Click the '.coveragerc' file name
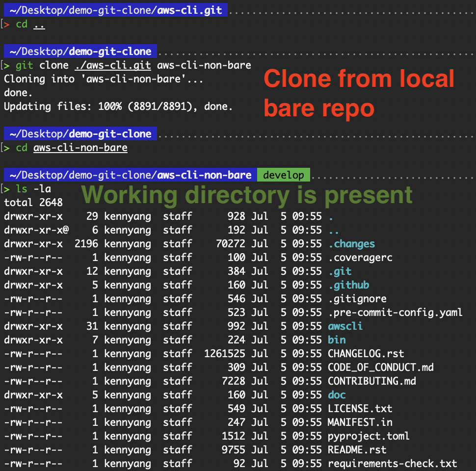 coord(361,258)
